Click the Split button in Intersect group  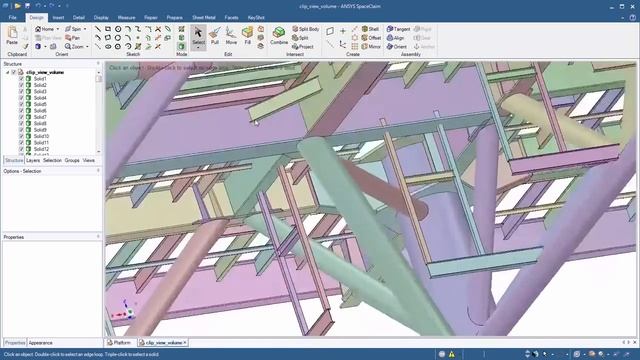pos(300,38)
